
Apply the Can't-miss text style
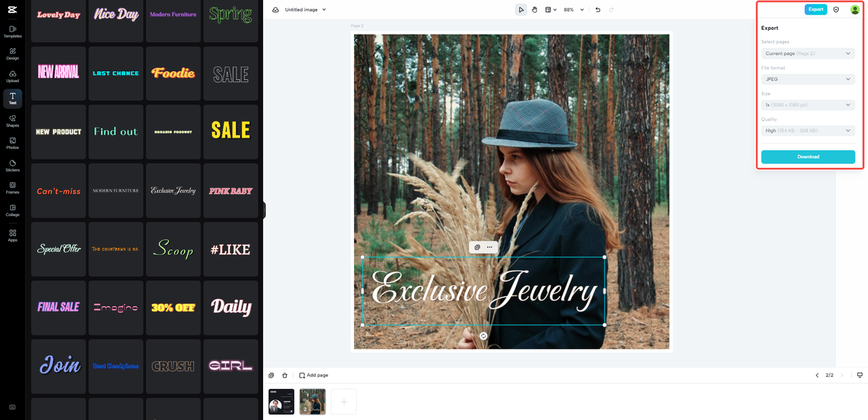pos(58,190)
